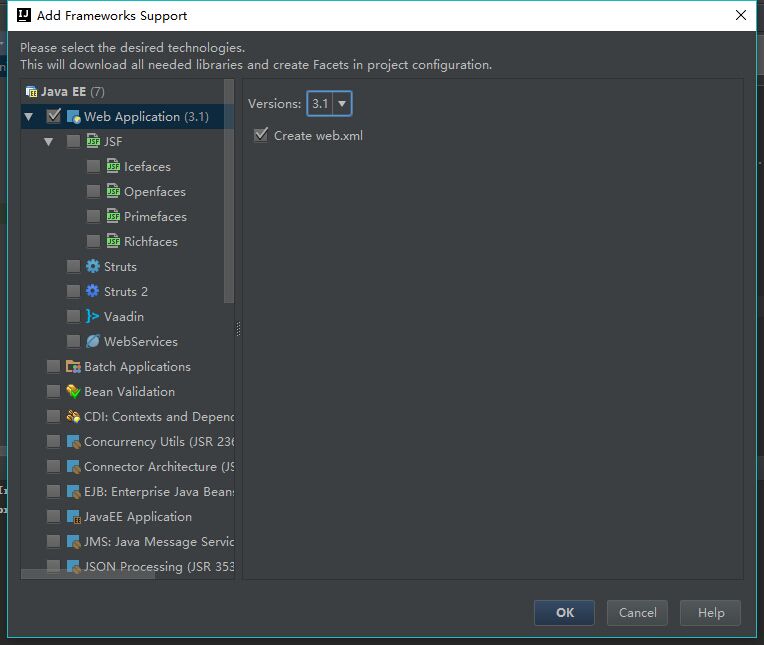Check the Bean Validation checkbox
This screenshot has width=764, height=645.
[x=53, y=391]
